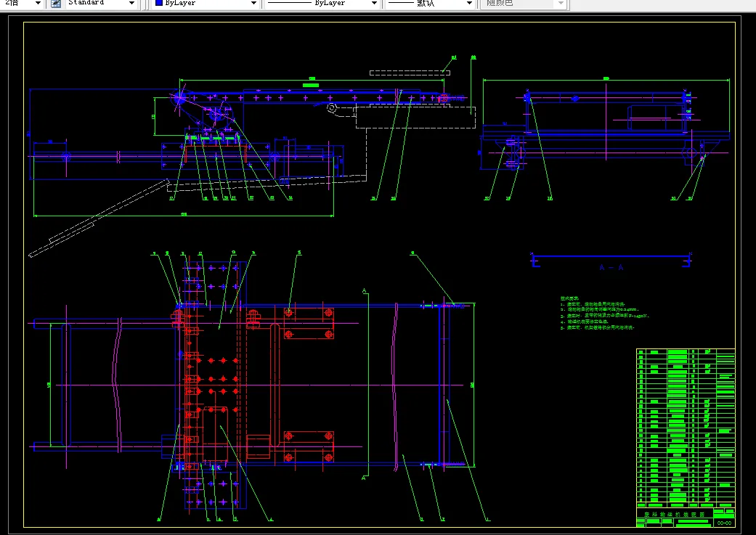Click the blue channel beam above A – A
Viewport: 756px width, 535px height.
point(611,259)
